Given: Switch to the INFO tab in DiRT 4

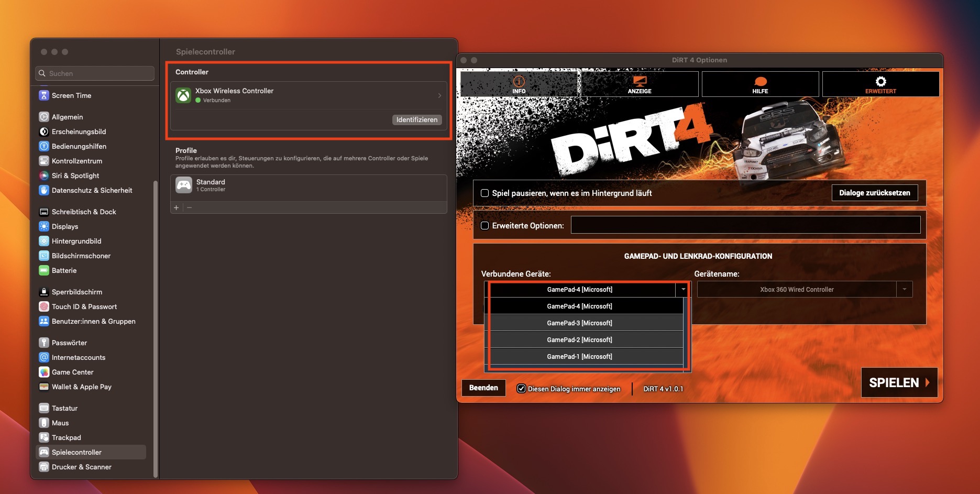Looking at the screenshot, I should pos(519,84).
